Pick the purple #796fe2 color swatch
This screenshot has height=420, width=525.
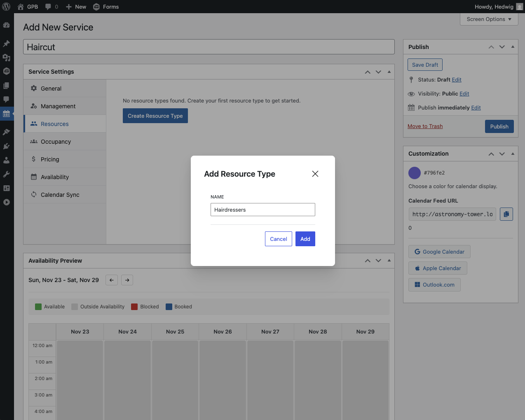[414, 173]
